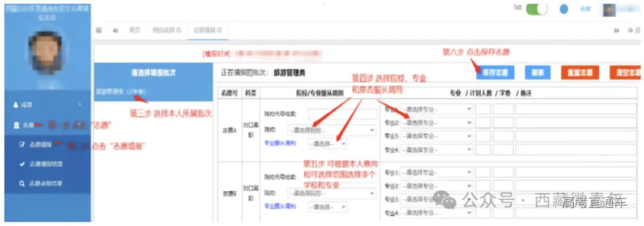Toggle the Tab switch in the header

pos(537,9)
